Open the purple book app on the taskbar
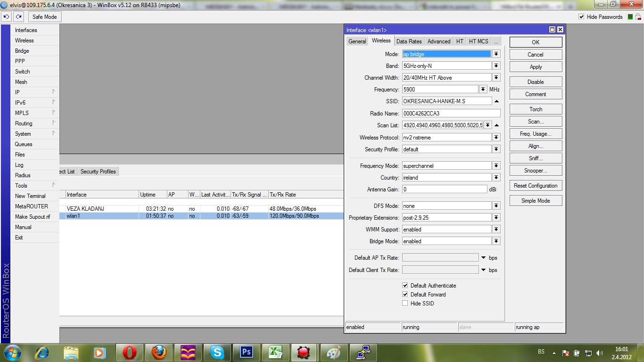644x362 pixels. [188, 353]
